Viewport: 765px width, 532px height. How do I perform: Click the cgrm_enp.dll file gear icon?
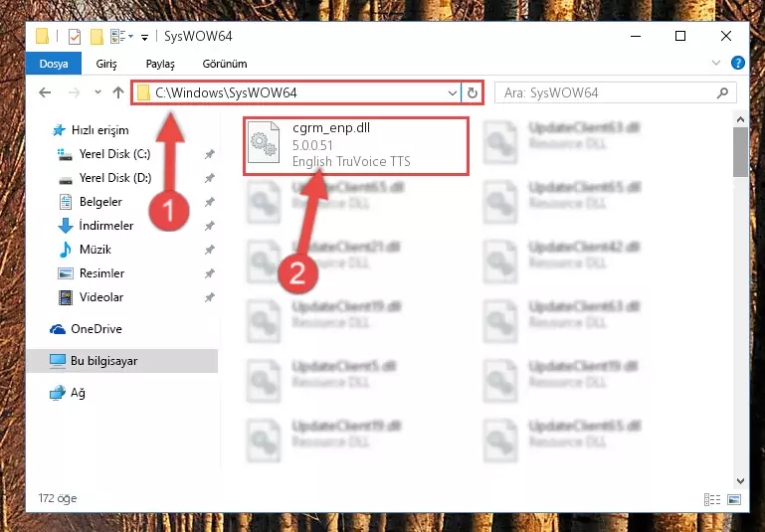point(264,143)
